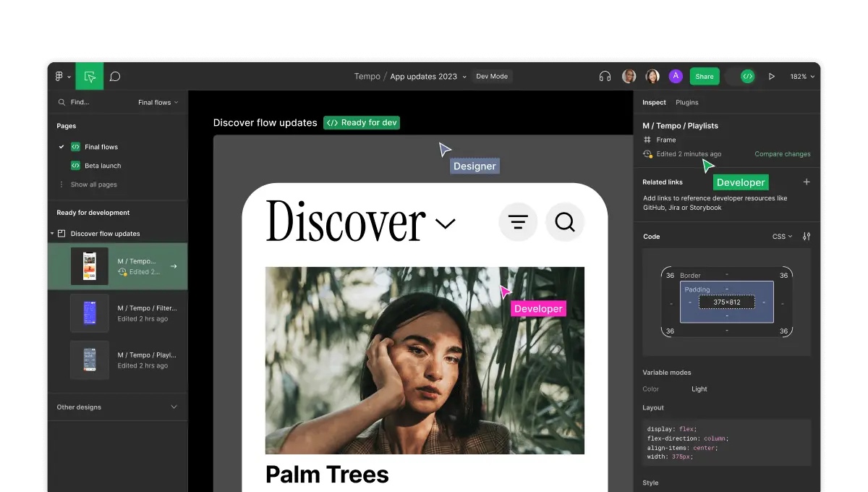Viewport: 868px width, 492px height.
Task: Click the purple 'A' user avatar
Action: point(676,76)
